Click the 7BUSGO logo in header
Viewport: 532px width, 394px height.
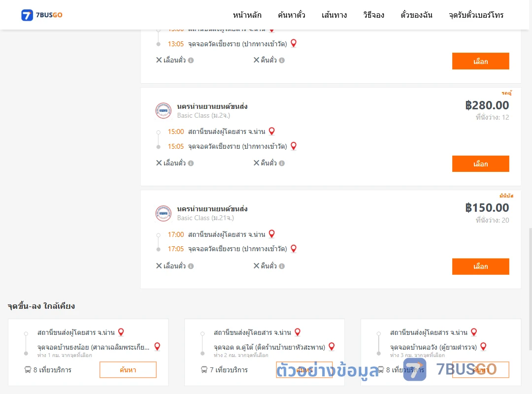42,15
